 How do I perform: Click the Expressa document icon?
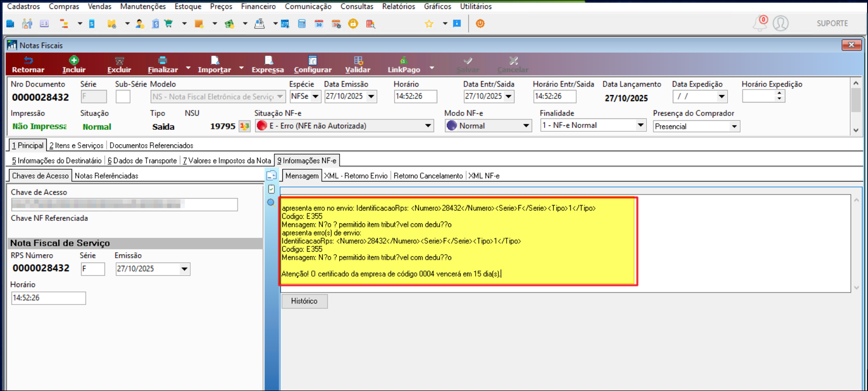(x=268, y=61)
